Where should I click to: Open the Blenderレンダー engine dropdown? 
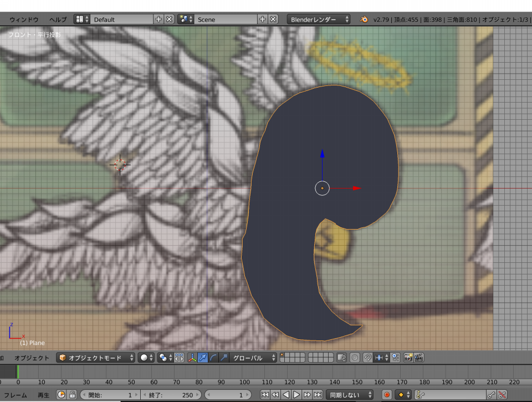[319, 19]
